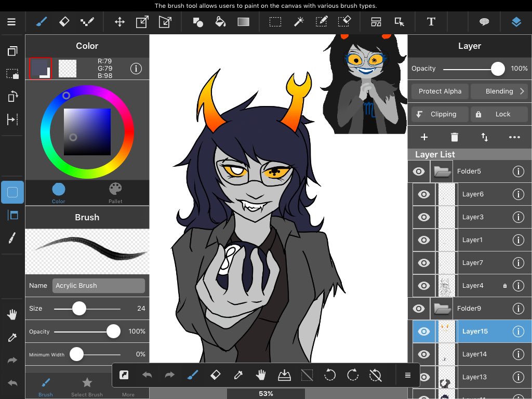Enable Protect Alpha

pyautogui.click(x=440, y=91)
